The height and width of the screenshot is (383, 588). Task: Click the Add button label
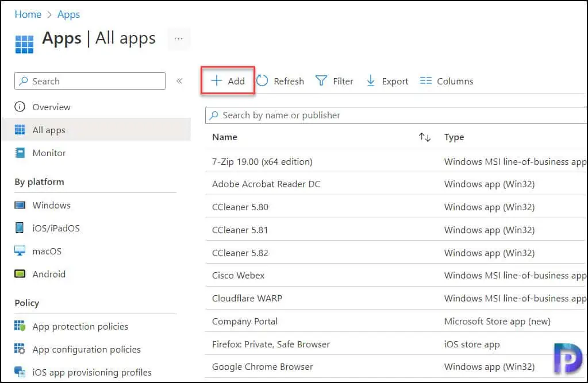coord(236,81)
